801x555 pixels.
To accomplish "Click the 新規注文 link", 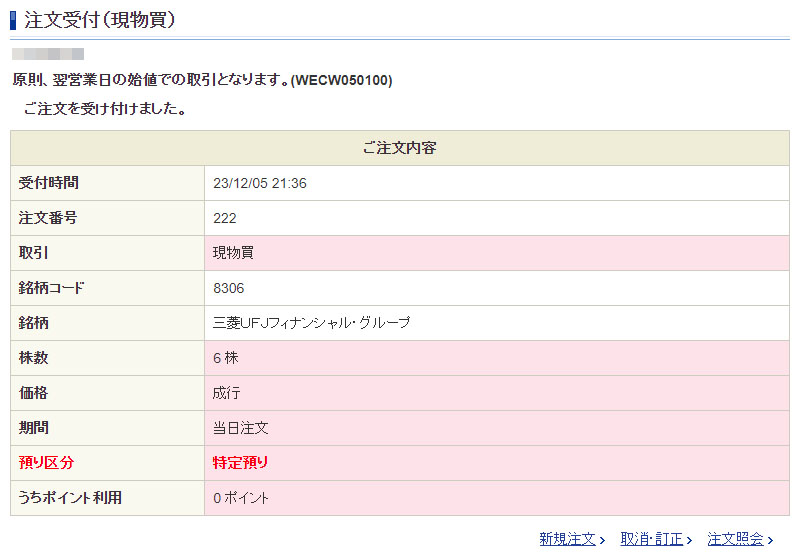I will 567,539.
